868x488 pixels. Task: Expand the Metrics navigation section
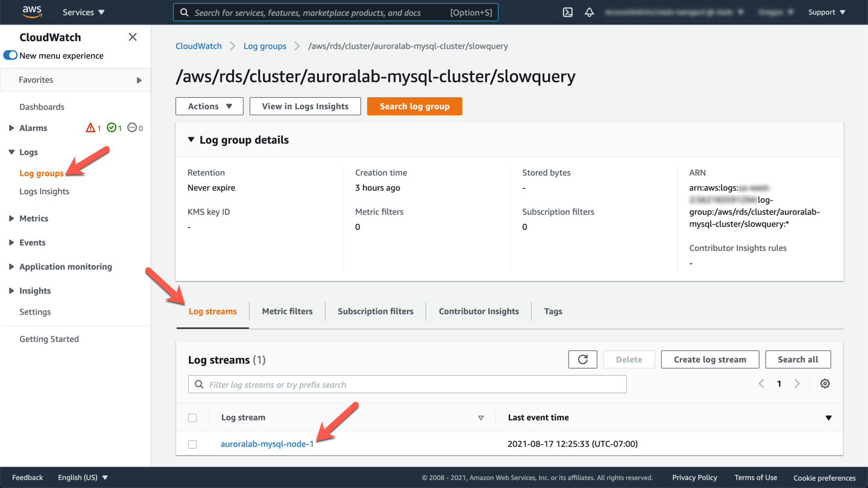pos(11,218)
